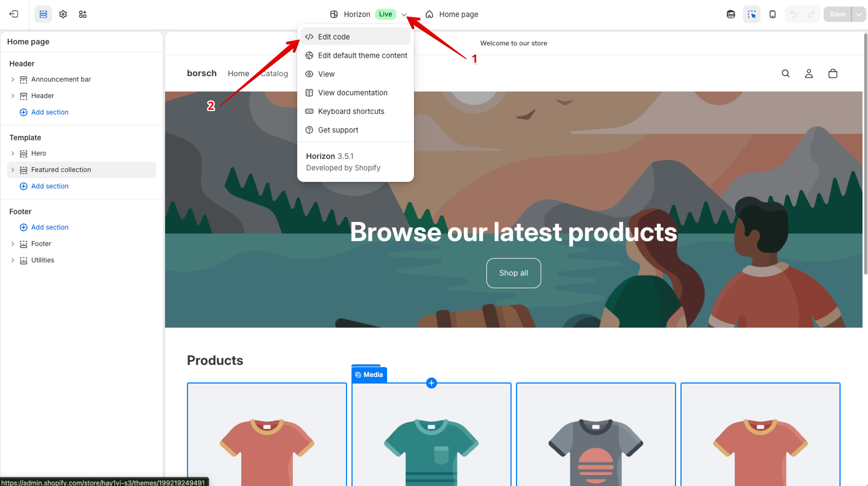Click the theme layout icon beside Horizon
Viewport: 868px width, 486px height.
click(334, 14)
